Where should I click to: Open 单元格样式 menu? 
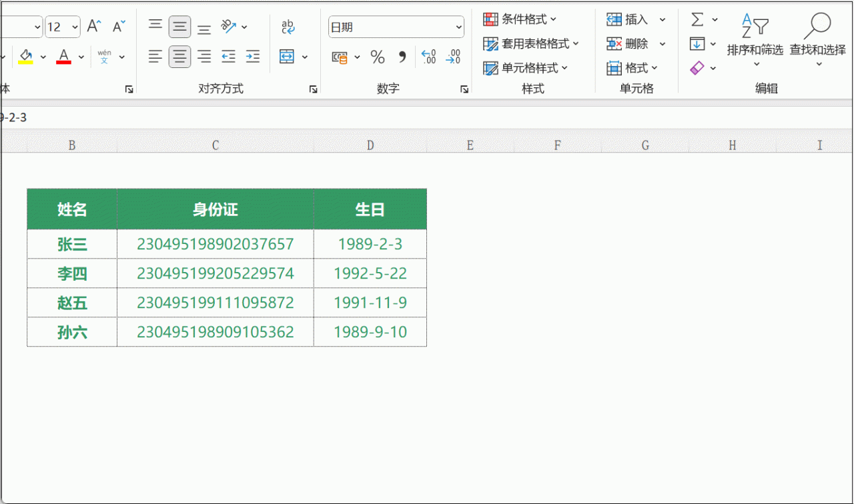pos(526,68)
